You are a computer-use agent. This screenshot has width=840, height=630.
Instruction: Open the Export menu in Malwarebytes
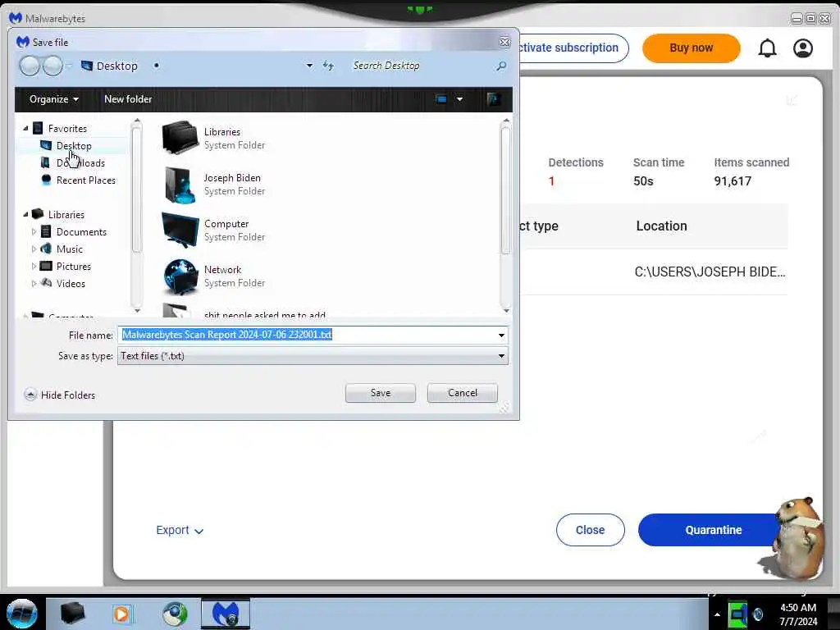180,531
